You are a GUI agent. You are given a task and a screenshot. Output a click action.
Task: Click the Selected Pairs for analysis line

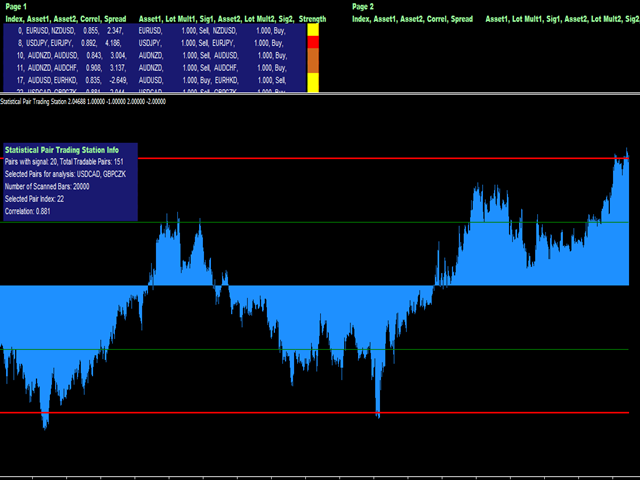pyautogui.click(x=69, y=174)
